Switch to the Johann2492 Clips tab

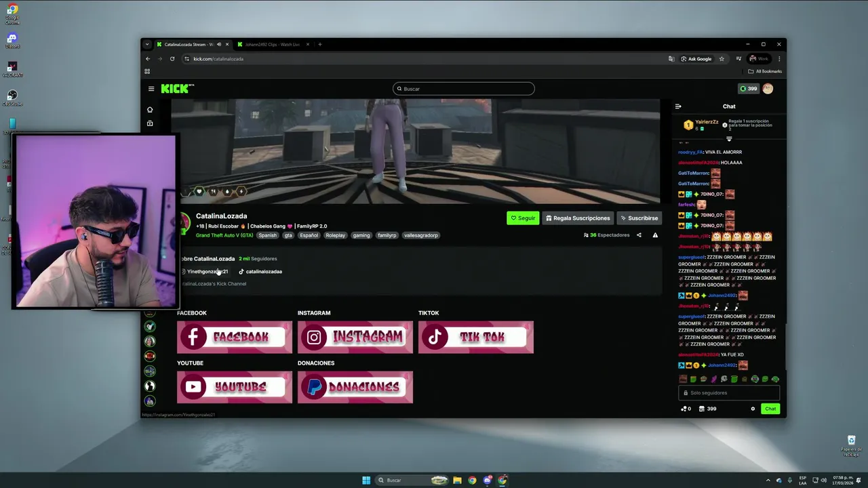[x=274, y=45]
